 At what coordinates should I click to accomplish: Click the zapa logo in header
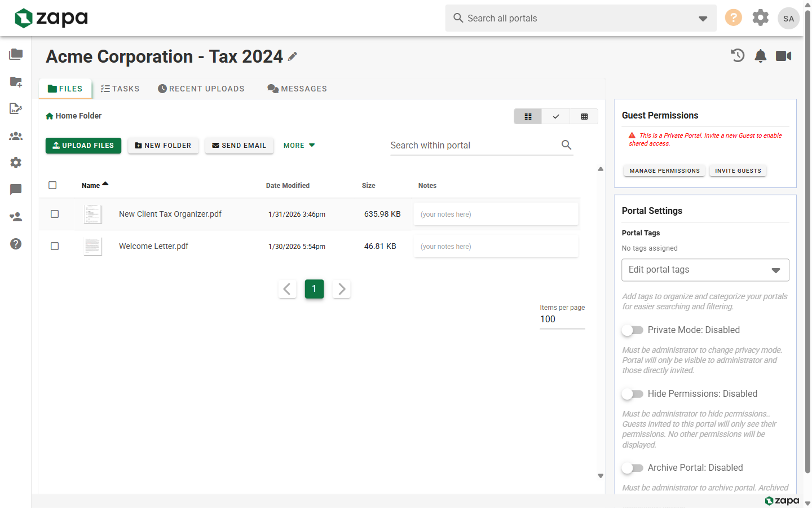click(x=51, y=18)
